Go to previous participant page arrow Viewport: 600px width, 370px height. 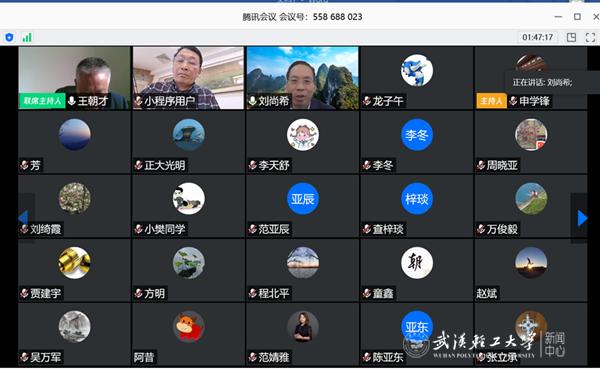pyautogui.click(x=23, y=218)
